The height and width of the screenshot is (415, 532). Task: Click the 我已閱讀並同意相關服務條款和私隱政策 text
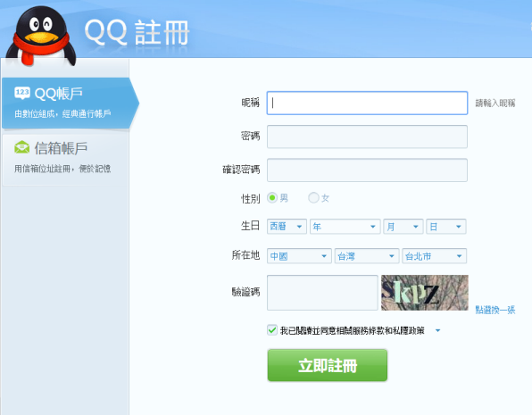coord(353,330)
